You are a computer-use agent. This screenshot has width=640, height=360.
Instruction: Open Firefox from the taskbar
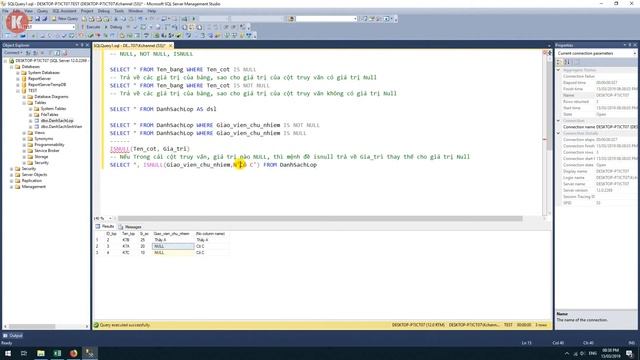pos(73,353)
